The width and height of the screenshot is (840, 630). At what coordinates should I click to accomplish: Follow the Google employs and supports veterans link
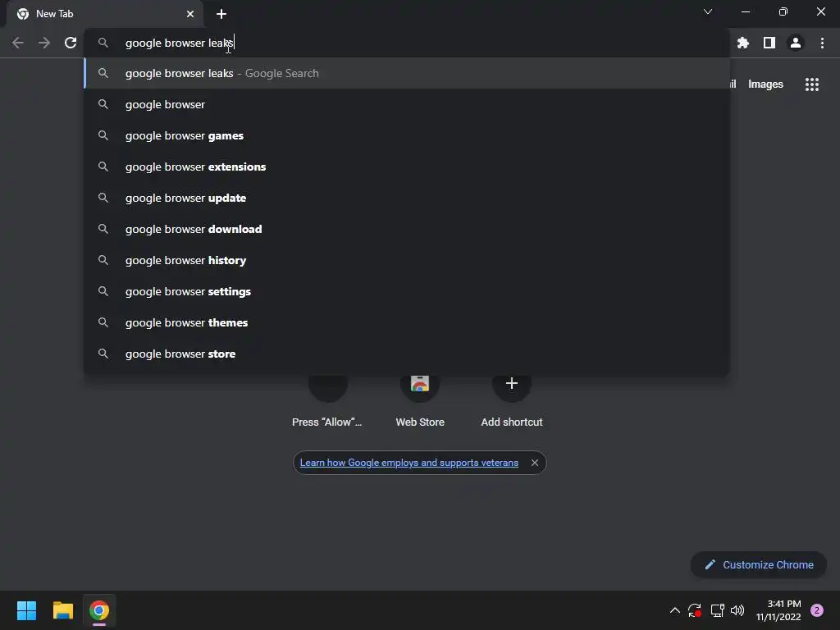pos(409,463)
